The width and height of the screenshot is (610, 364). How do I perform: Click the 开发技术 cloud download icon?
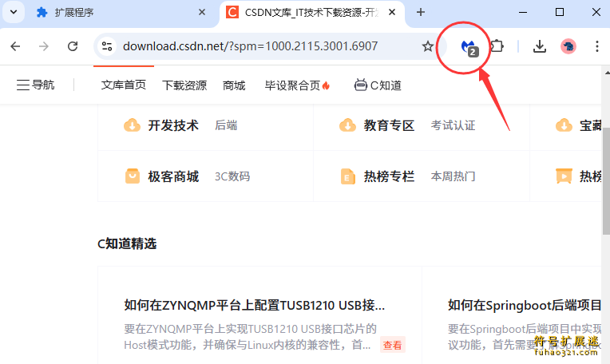(132, 125)
